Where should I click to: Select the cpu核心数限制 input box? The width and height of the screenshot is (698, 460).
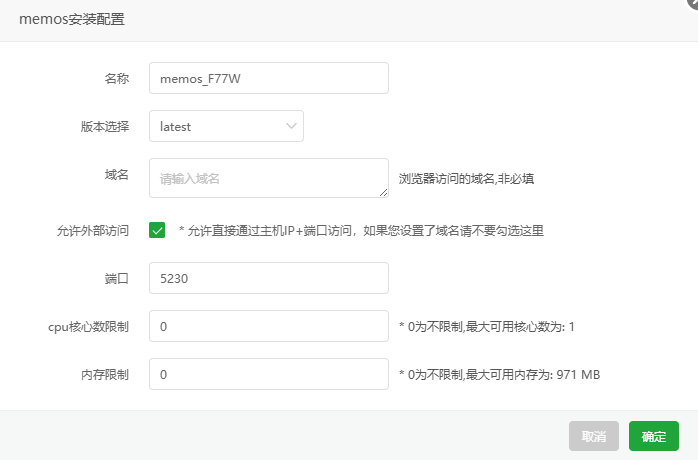[x=269, y=326]
